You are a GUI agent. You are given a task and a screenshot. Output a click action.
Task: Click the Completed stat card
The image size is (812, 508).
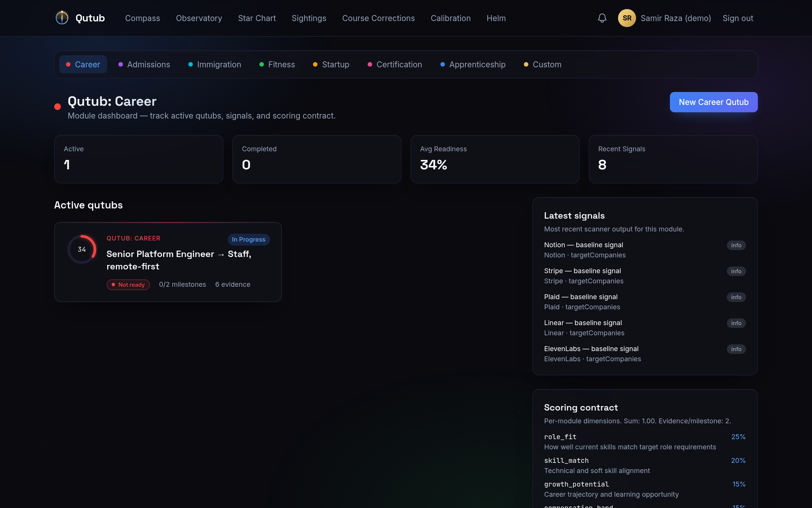coord(317,159)
